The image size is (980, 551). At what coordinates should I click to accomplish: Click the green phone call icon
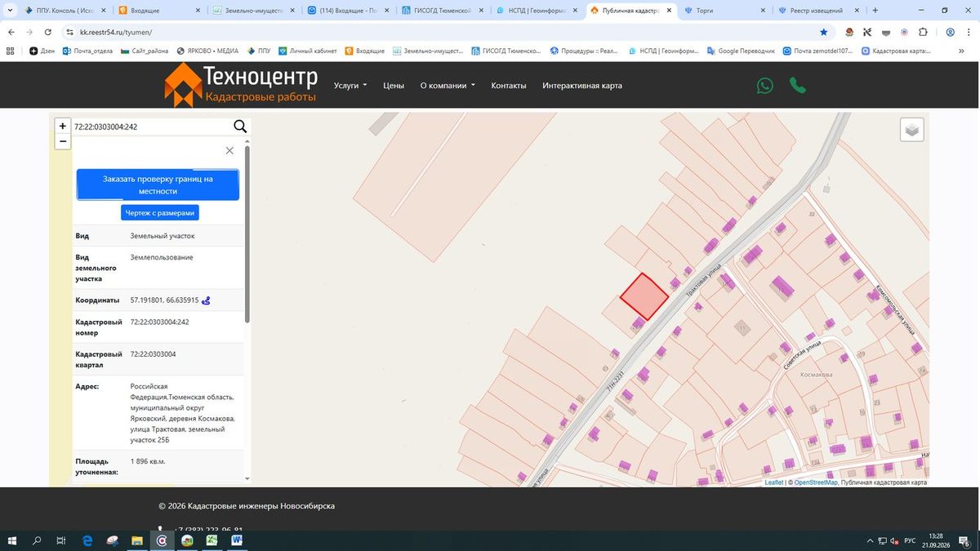click(797, 85)
